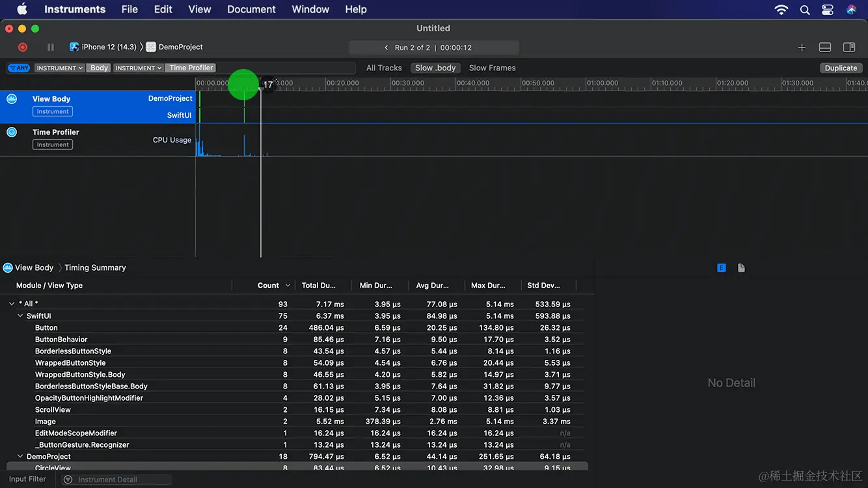The width and height of the screenshot is (868, 488).
Task: Click the red Record button
Action: pos(23,47)
